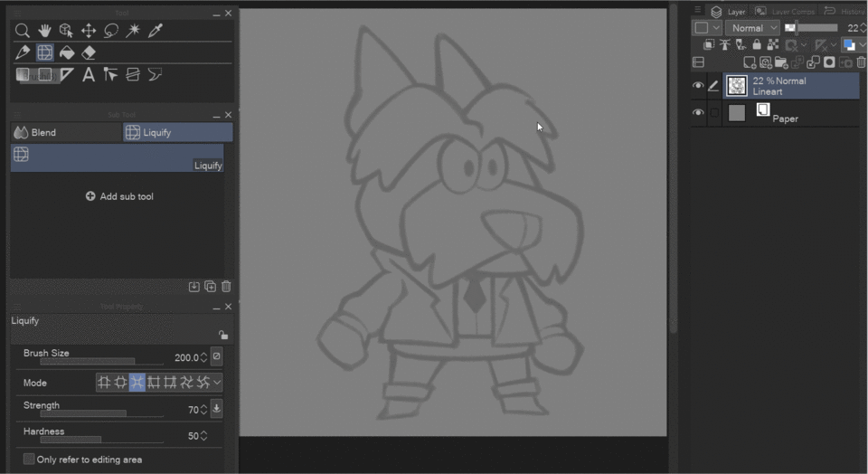Adjust the Strength value stepper
Viewport: 868px width, 474px height.
pos(203,410)
